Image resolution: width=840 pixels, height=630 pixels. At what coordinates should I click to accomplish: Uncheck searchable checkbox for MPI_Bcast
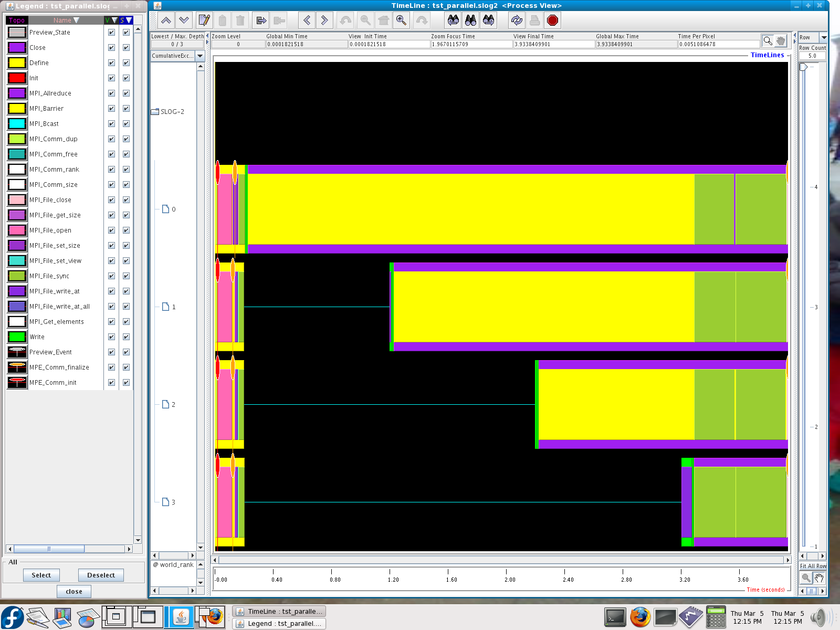click(126, 123)
